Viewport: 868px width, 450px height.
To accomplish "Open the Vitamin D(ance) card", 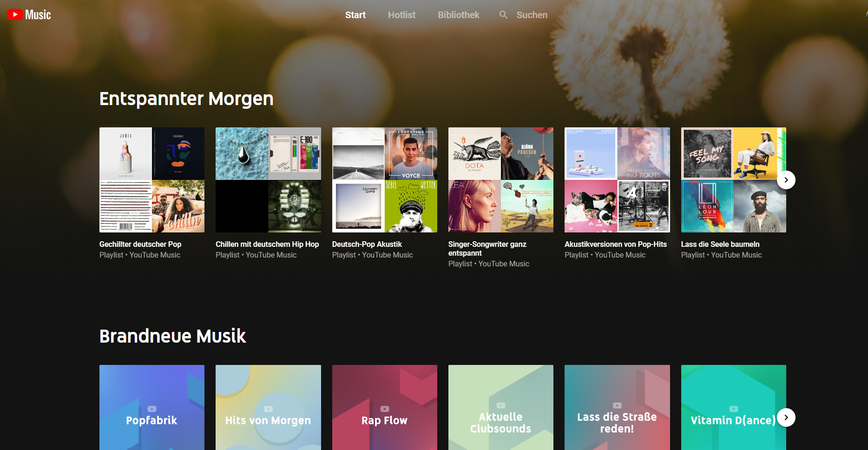I will click(x=734, y=407).
